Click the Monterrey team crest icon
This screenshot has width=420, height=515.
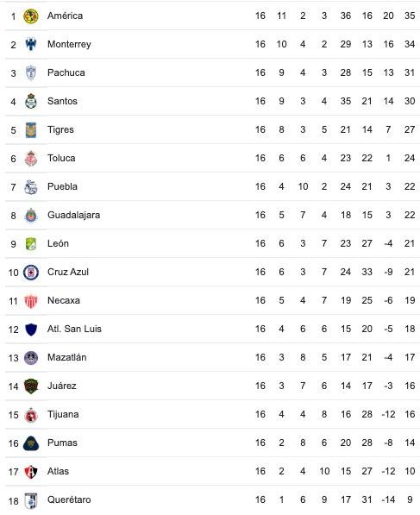tap(31, 44)
